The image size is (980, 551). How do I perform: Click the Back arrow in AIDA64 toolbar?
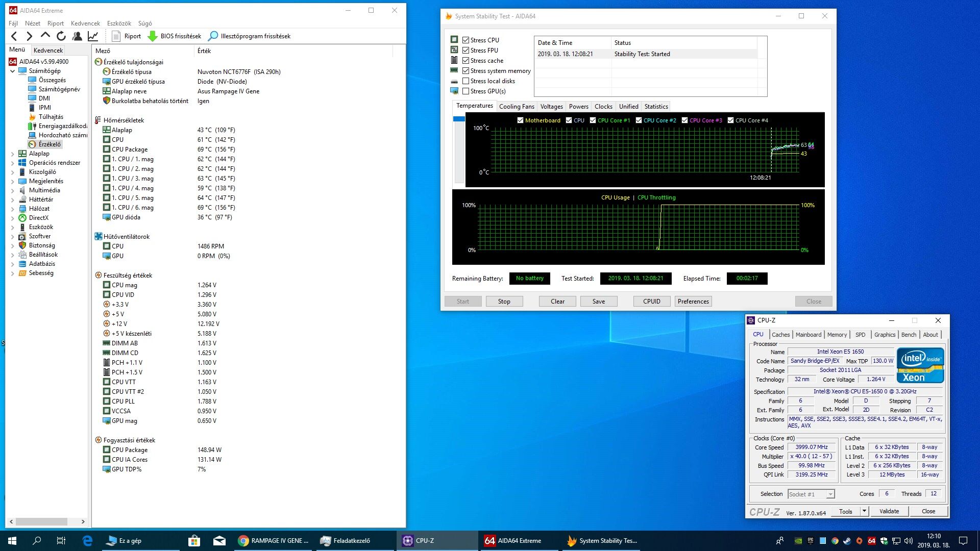[14, 36]
